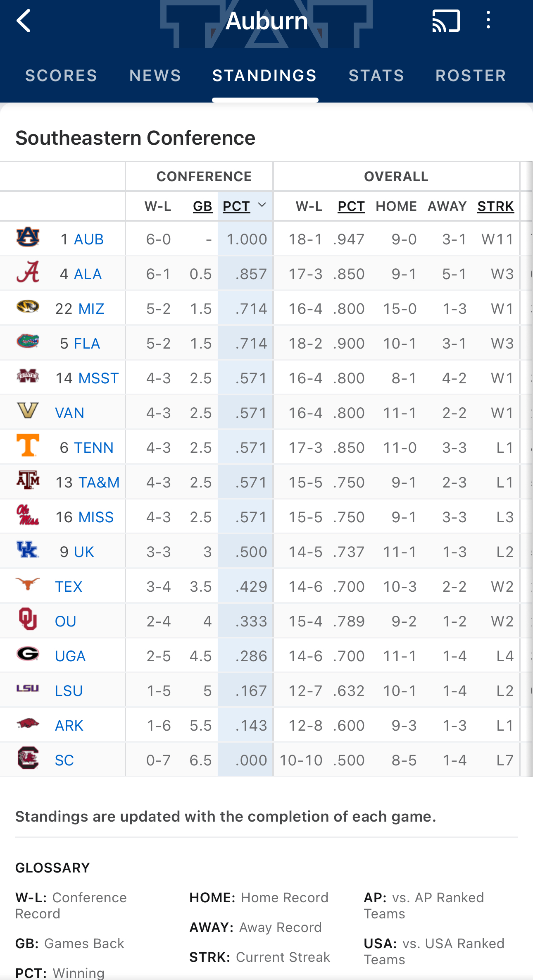Tap the Georgia G logo

click(28, 654)
